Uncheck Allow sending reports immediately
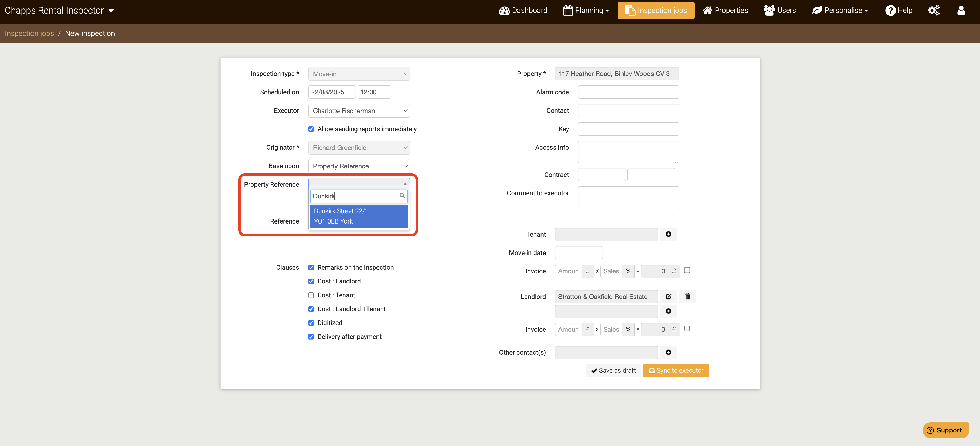The width and height of the screenshot is (980, 446). [311, 129]
